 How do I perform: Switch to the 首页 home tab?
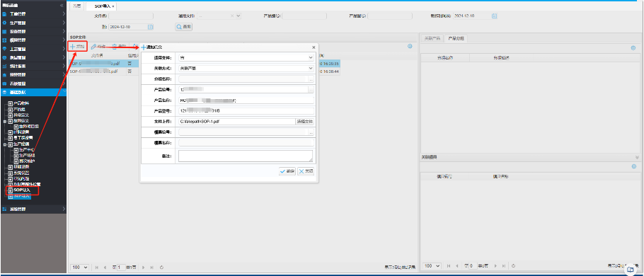click(77, 6)
